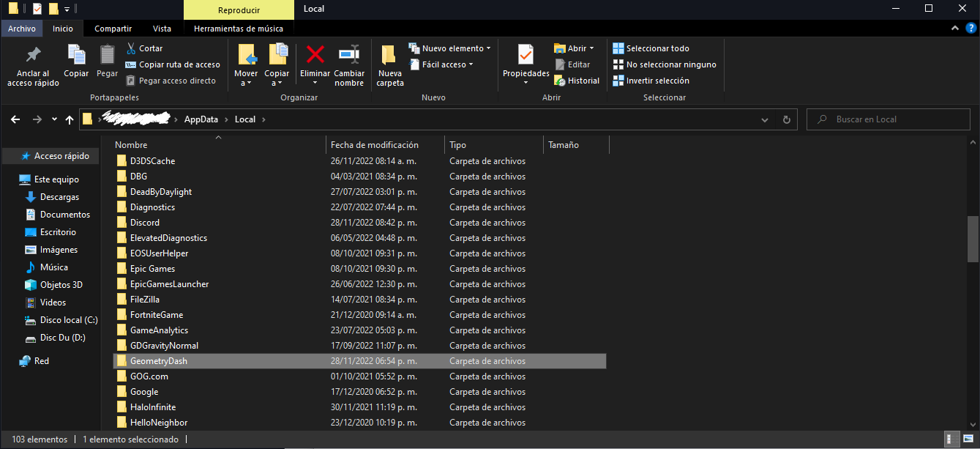Open Documentos in the sidebar
This screenshot has width=980, height=449.
65,215
